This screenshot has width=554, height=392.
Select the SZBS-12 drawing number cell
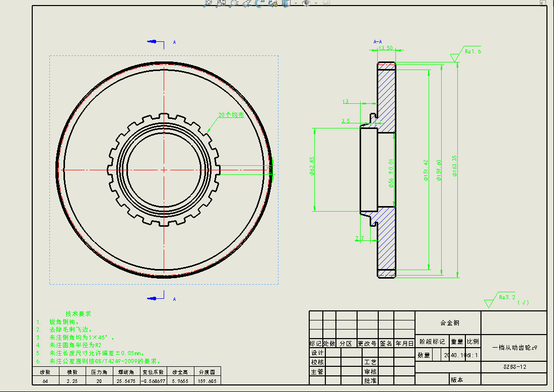tap(514, 367)
